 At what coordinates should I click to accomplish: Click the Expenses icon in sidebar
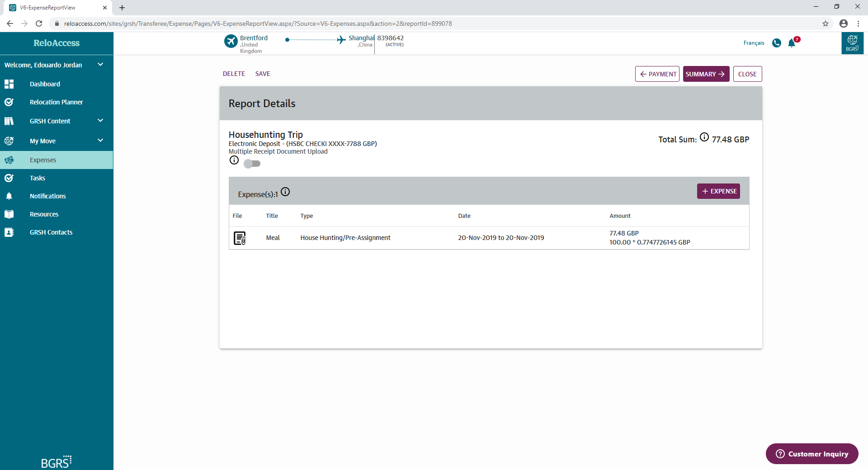9,160
